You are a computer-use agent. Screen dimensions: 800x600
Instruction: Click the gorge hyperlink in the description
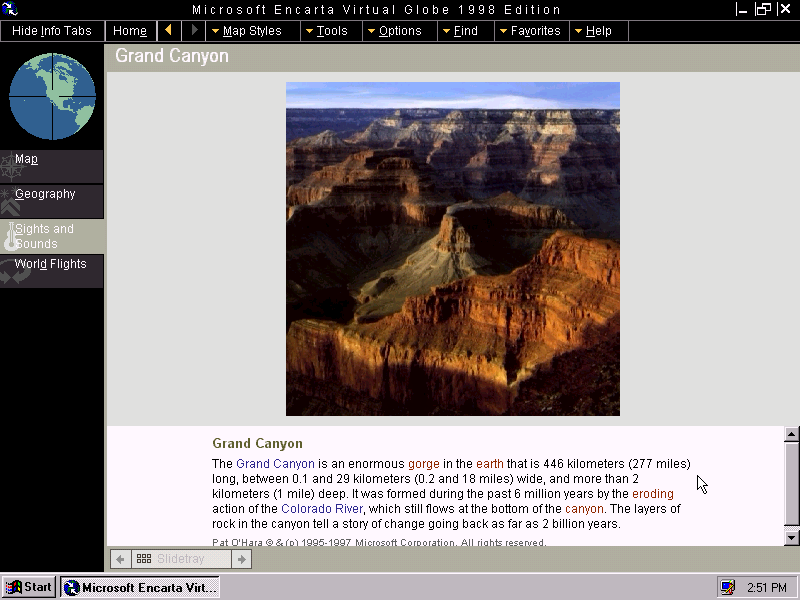[x=424, y=464]
